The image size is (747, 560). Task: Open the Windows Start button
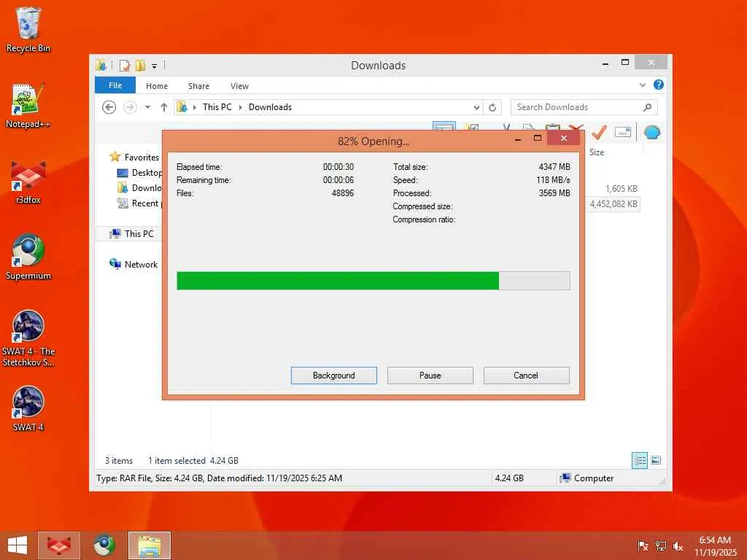pyautogui.click(x=18, y=545)
